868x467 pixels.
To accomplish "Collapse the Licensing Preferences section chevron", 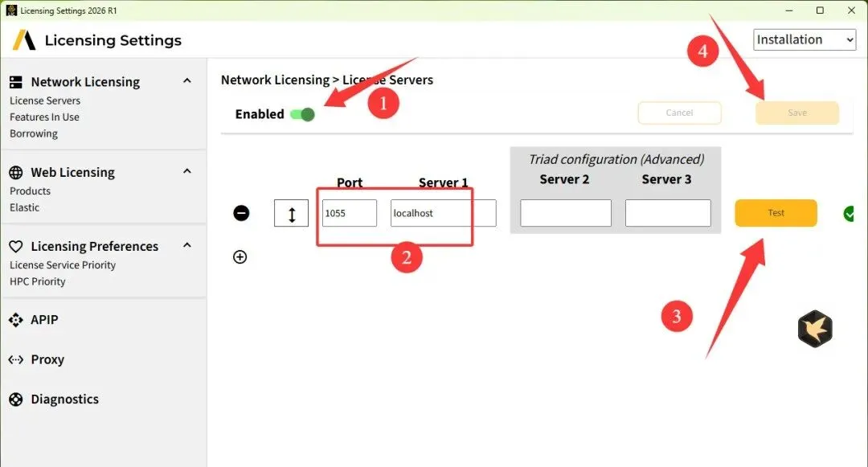I will (187, 245).
